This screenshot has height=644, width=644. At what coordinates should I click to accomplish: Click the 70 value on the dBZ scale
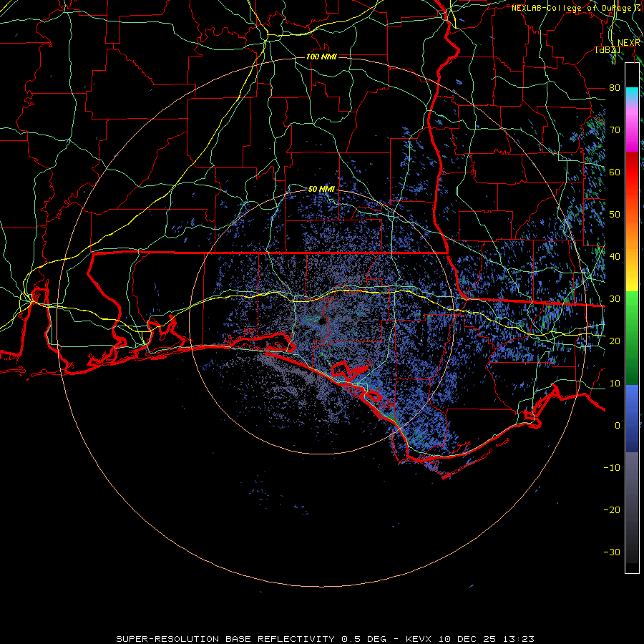click(x=615, y=130)
